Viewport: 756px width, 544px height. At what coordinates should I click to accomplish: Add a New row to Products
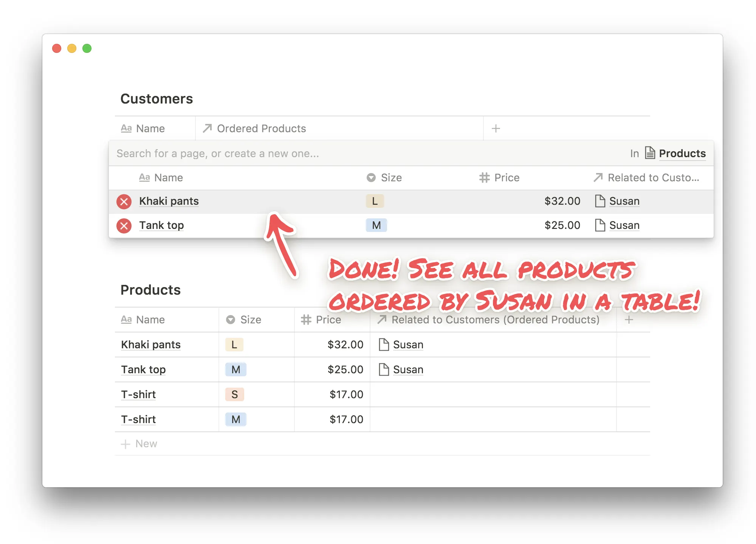(146, 444)
